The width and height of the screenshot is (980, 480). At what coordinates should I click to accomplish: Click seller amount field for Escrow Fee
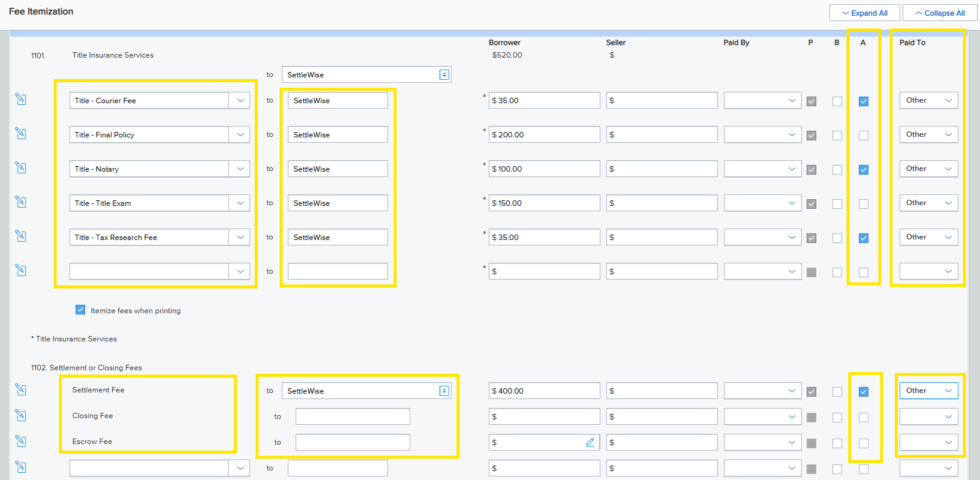662,442
